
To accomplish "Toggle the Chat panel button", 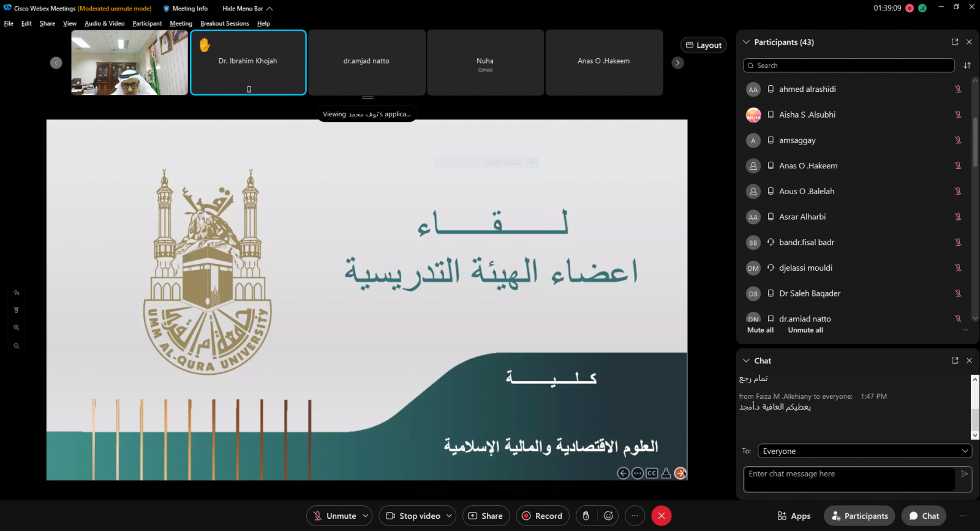I will (924, 516).
